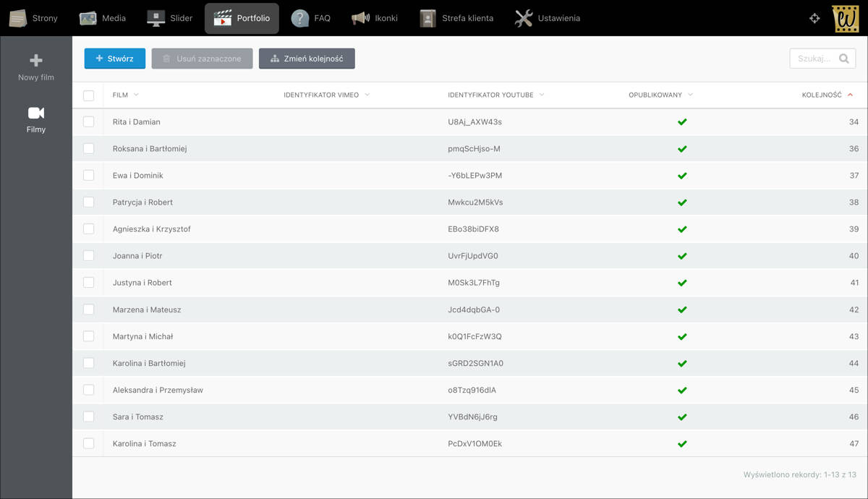Click the Ikonki megaphone icon
The height and width of the screenshot is (499, 868).
pyautogui.click(x=360, y=18)
